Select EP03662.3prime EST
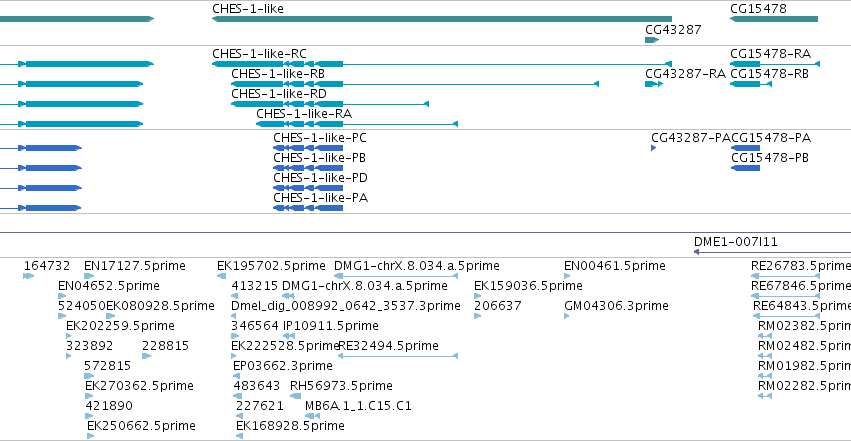This screenshot has height=441, width=851. (236, 376)
